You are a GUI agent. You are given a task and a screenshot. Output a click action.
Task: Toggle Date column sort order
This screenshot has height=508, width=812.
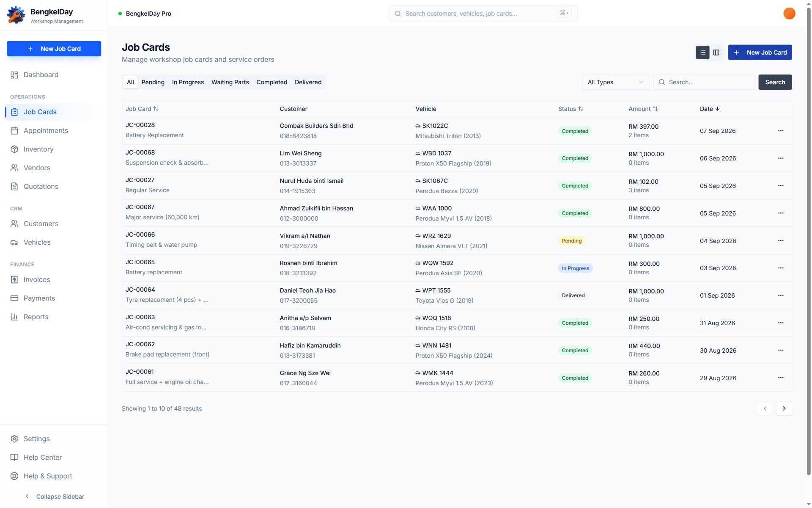(x=710, y=109)
